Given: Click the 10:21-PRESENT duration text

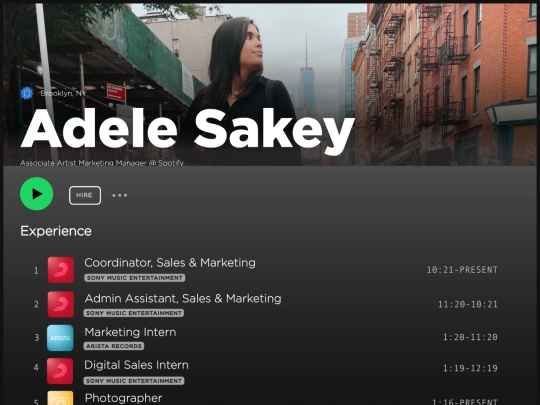Looking at the screenshot, I should point(462,270).
